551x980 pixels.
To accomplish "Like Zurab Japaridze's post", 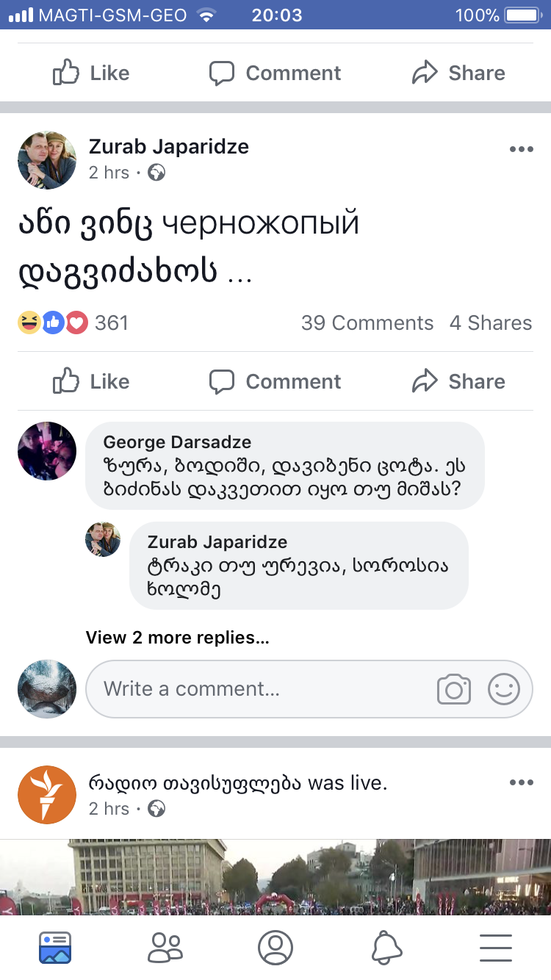I will click(91, 381).
